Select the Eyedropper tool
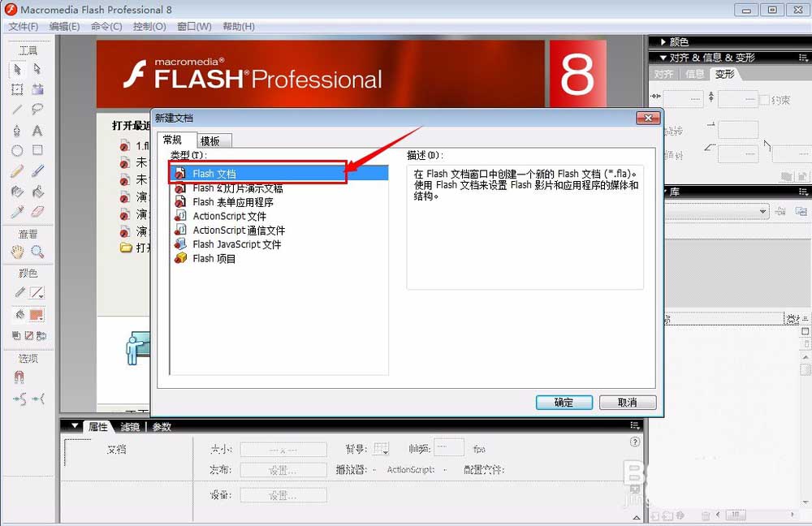 pos(17,212)
